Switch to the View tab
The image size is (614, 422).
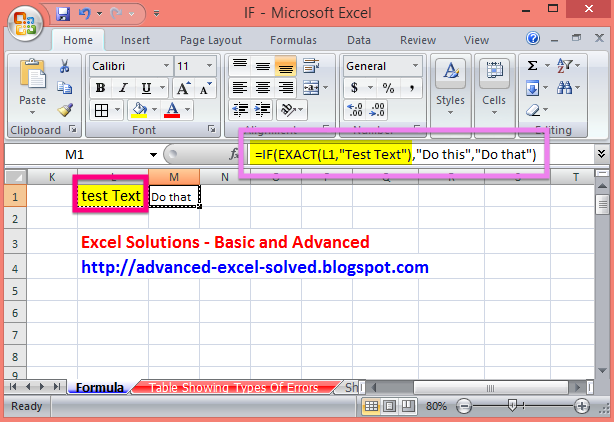coord(476,40)
